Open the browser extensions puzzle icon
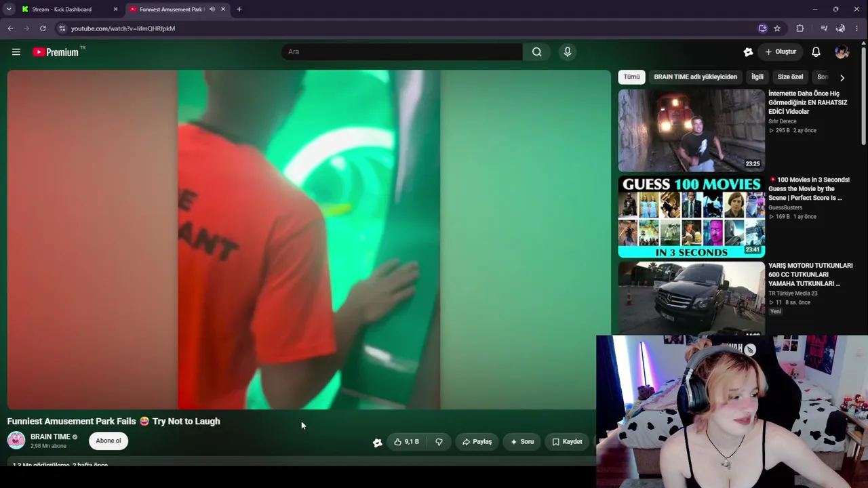This screenshot has height=488, width=868. 800,28
